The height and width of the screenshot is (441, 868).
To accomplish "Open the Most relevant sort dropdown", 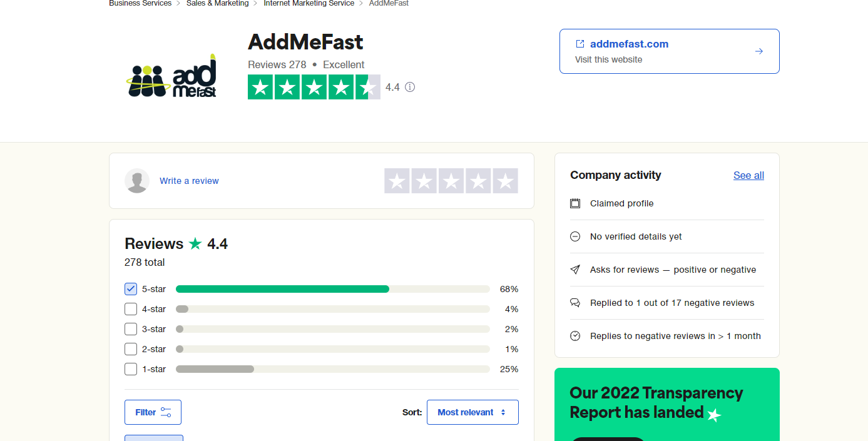I will [472, 412].
